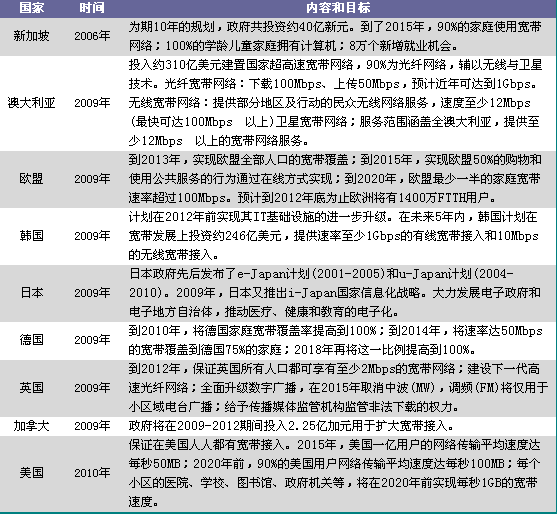Screen dimensions: 557x514
Task: Select the 韩国 country cell
Action: click(x=32, y=236)
